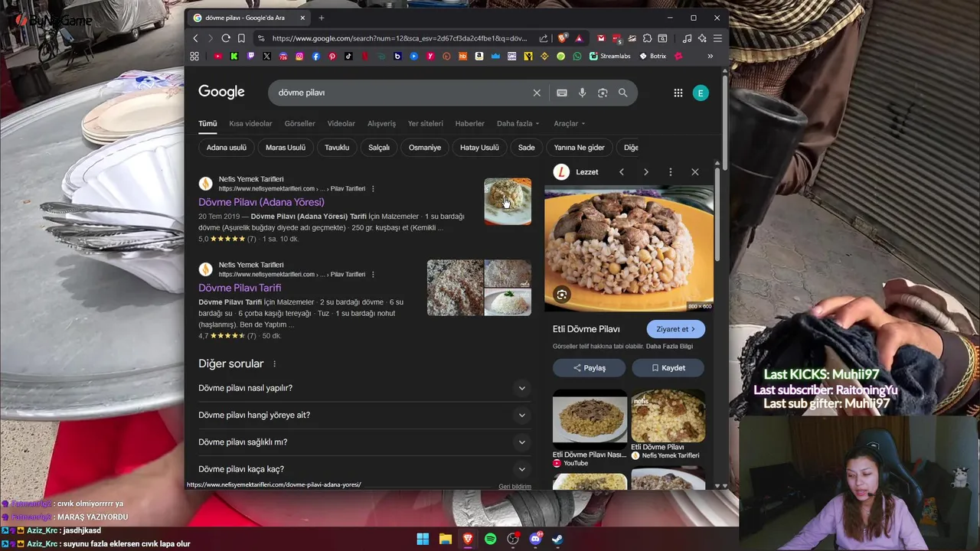Screen dimensions: 980x551
Task: Select the Adana usulü filter chip
Action: click(x=226, y=147)
